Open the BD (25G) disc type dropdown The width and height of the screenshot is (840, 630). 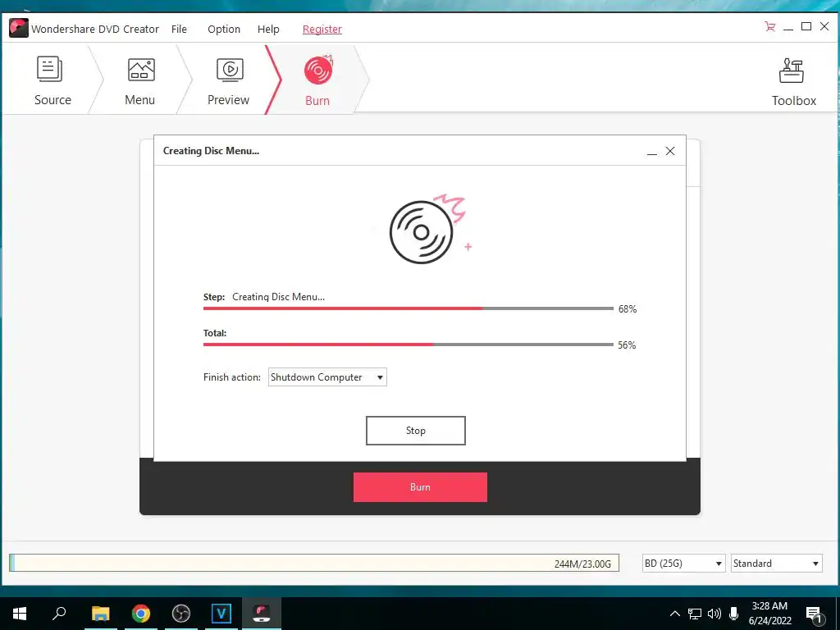(x=683, y=563)
